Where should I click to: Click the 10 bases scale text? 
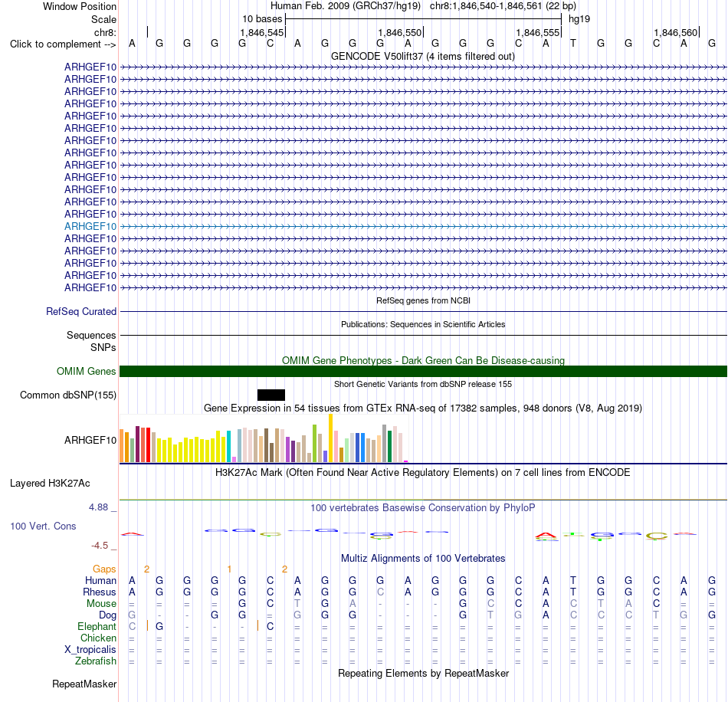(262, 19)
